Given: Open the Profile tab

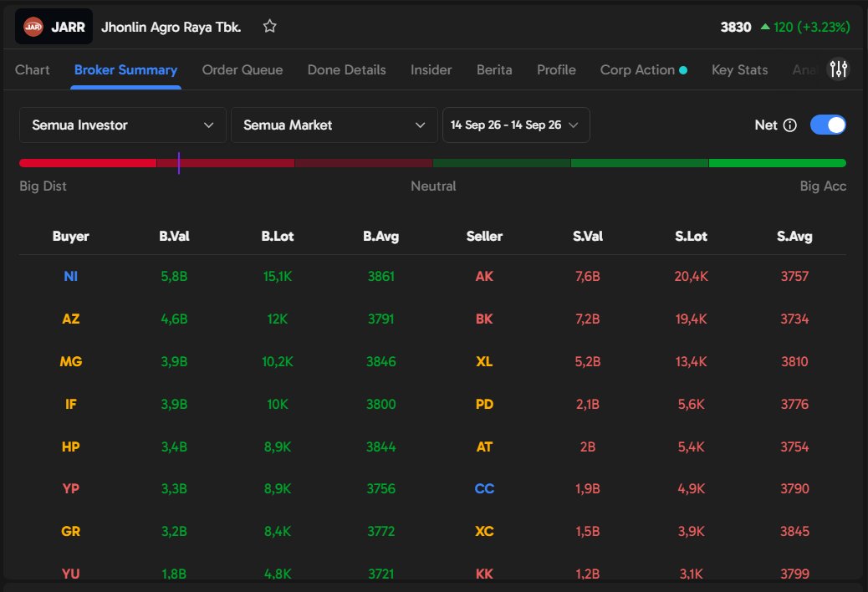Looking at the screenshot, I should pyautogui.click(x=556, y=69).
